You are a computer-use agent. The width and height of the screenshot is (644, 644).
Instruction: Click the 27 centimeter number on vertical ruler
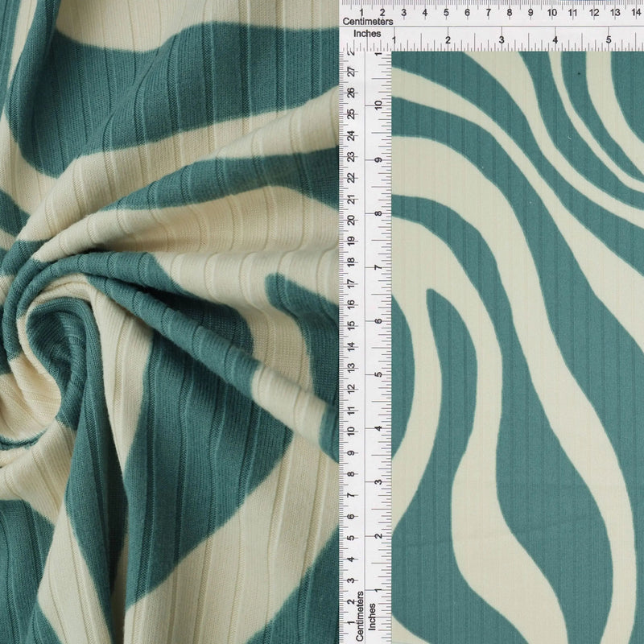352,72
